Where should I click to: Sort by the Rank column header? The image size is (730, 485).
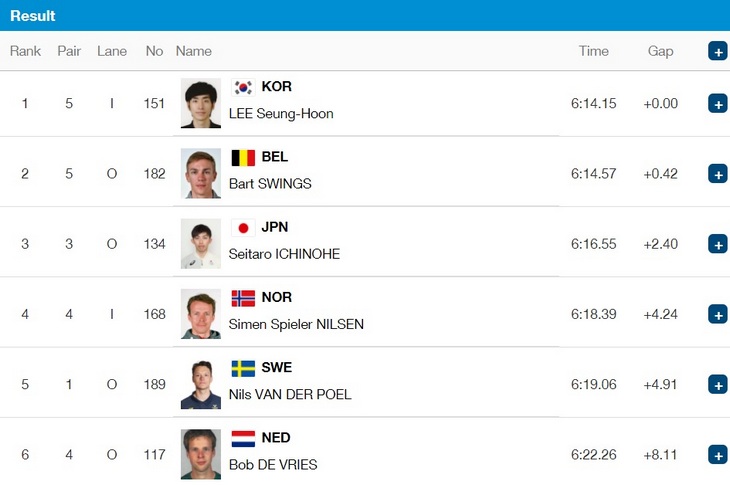pos(25,51)
